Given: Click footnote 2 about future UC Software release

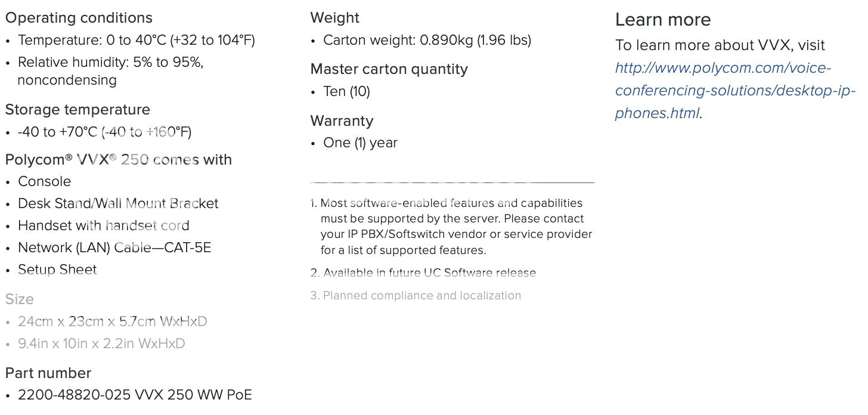Looking at the screenshot, I should 423,273.
